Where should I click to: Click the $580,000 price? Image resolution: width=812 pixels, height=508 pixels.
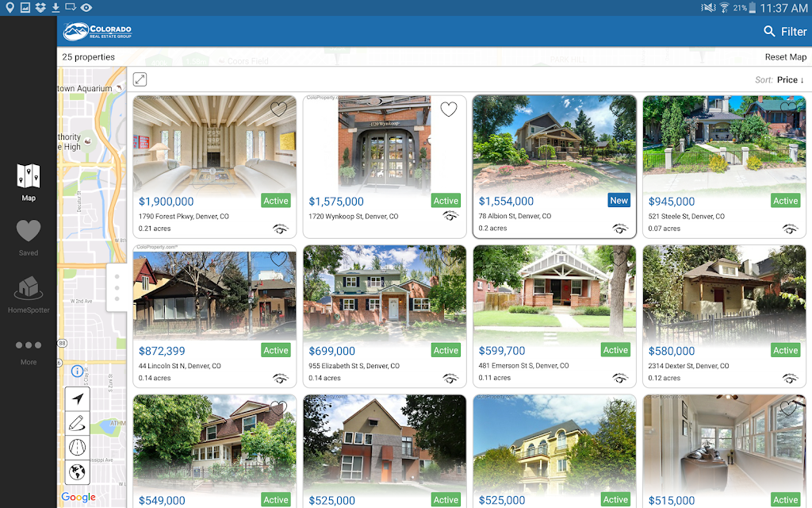[x=672, y=351]
